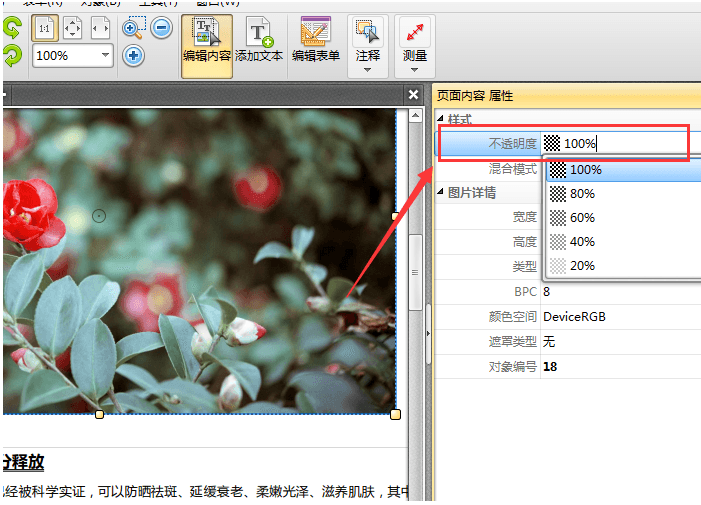Select the bottom-right image resize handle
This screenshot has height=505, width=701.
tap(395, 415)
